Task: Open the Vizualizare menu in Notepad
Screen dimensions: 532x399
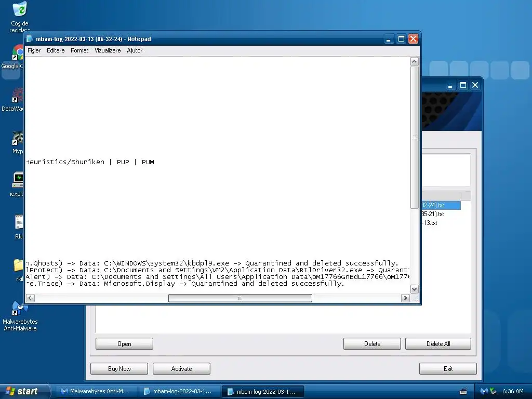Action: tap(108, 50)
